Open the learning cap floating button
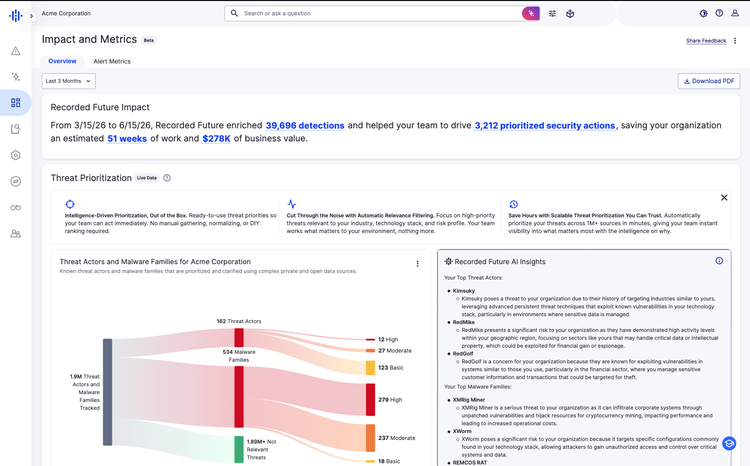The image size is (750, 466). point(729,444)
